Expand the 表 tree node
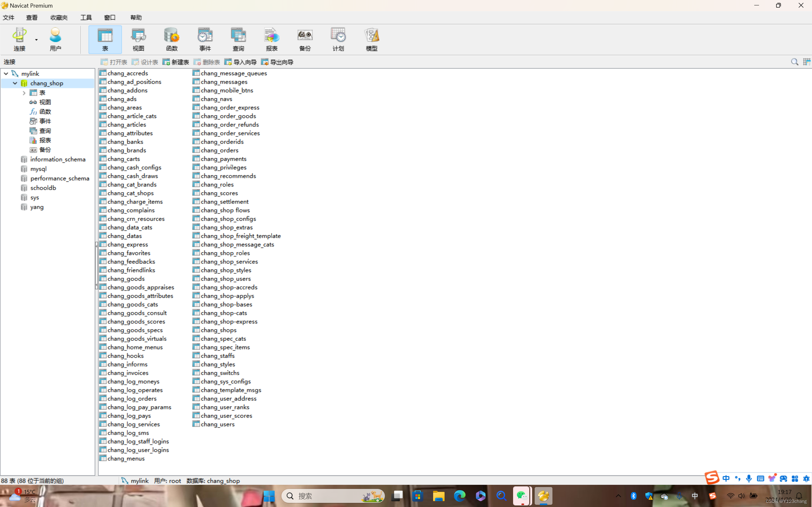 point(24,93)
